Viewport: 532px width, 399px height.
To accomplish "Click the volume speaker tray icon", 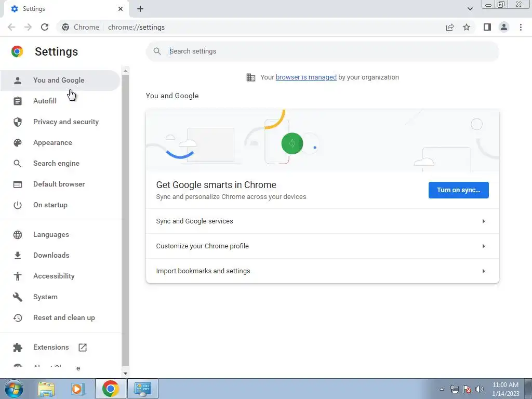I will pos(480,389).
